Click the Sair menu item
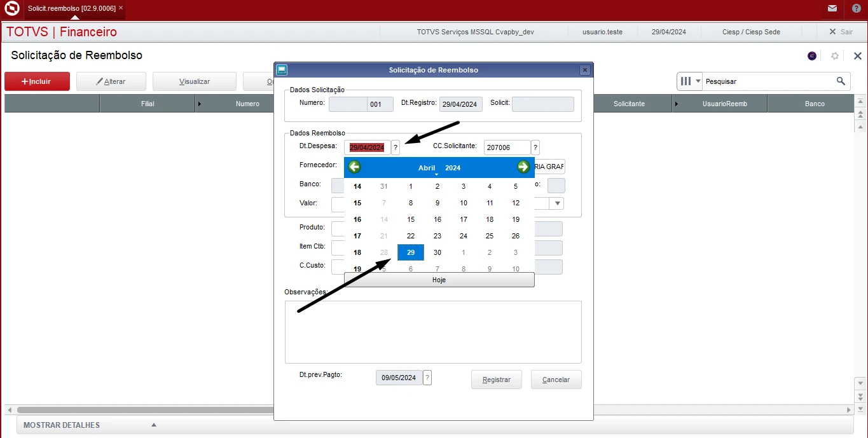868x438 pixels. 841,32
